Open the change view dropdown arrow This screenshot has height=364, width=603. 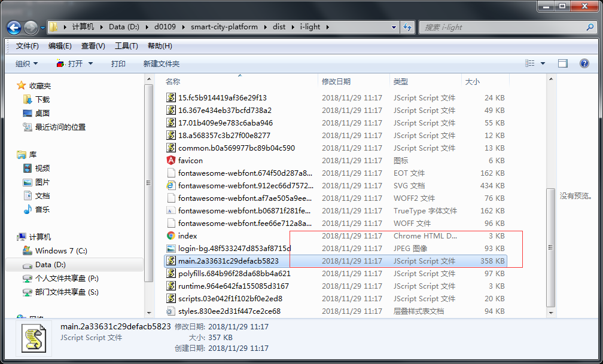(543, 63)
